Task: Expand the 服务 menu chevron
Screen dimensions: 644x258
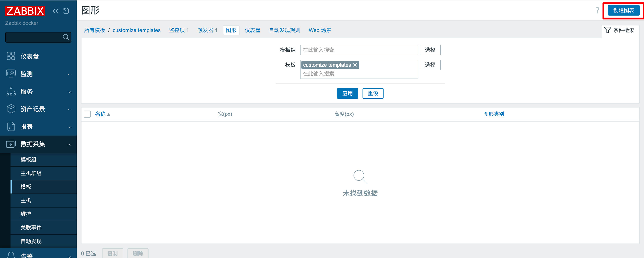Action: coord(69,92)
